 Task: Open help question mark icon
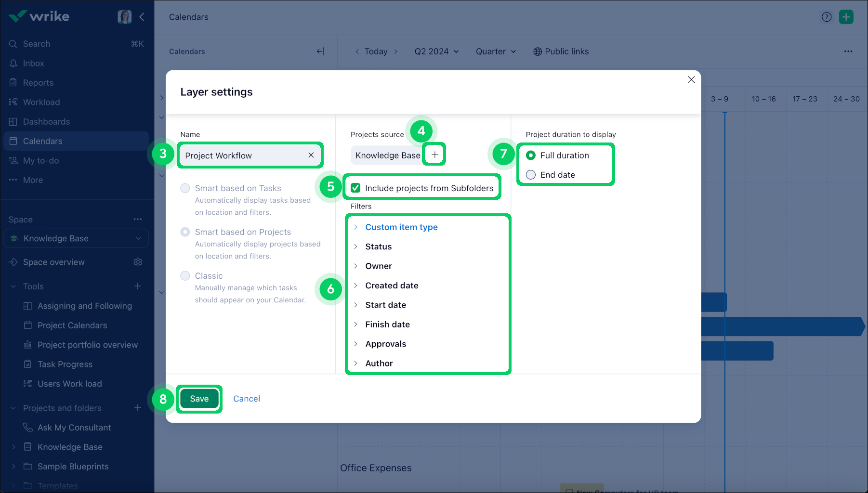pyautogui.click(x=827, y=17)
